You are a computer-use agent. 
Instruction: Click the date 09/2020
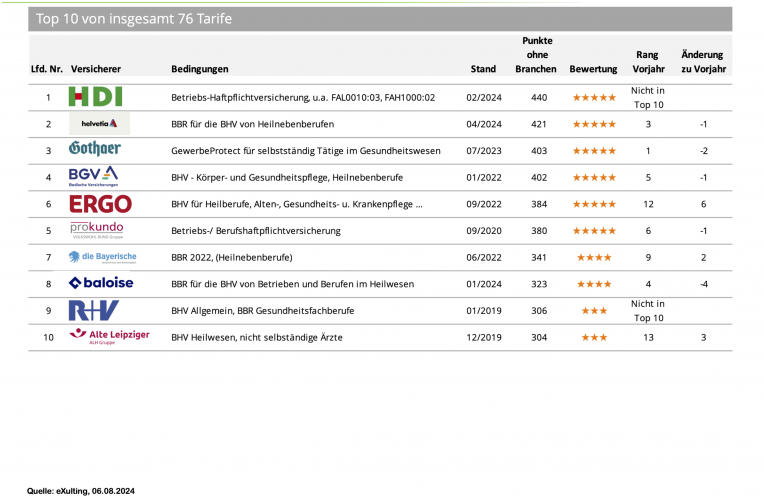(x=484, y=231)
